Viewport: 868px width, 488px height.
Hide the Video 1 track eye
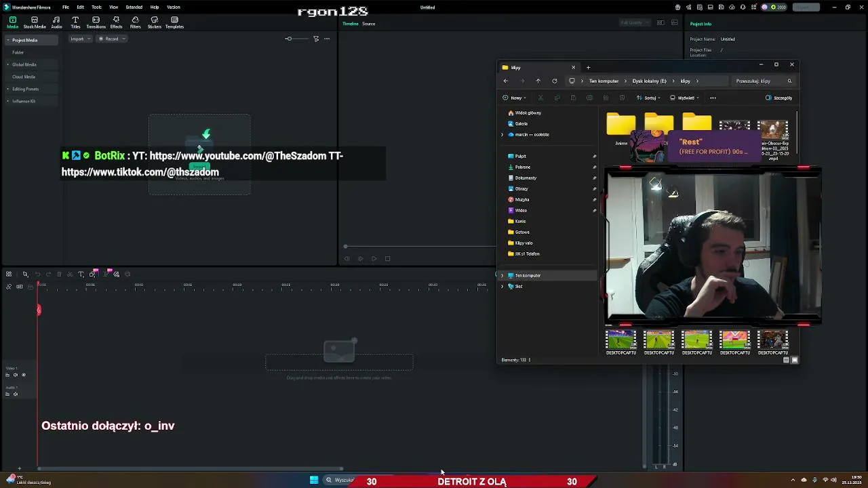pos(24,375)
